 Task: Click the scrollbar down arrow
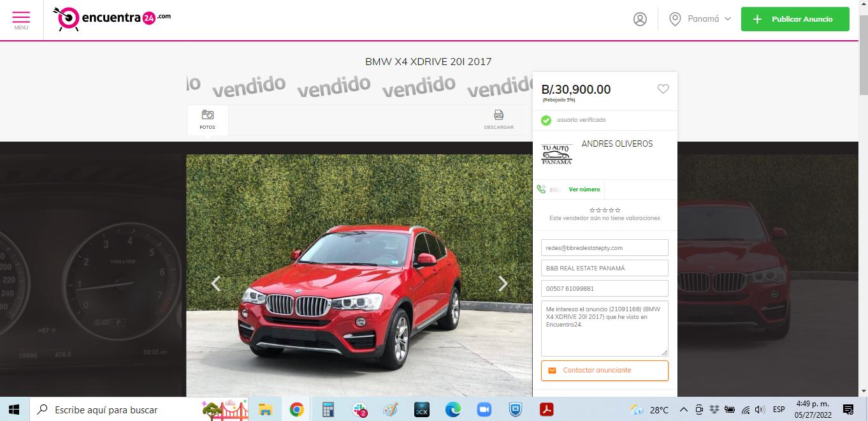tap(864, 391)
